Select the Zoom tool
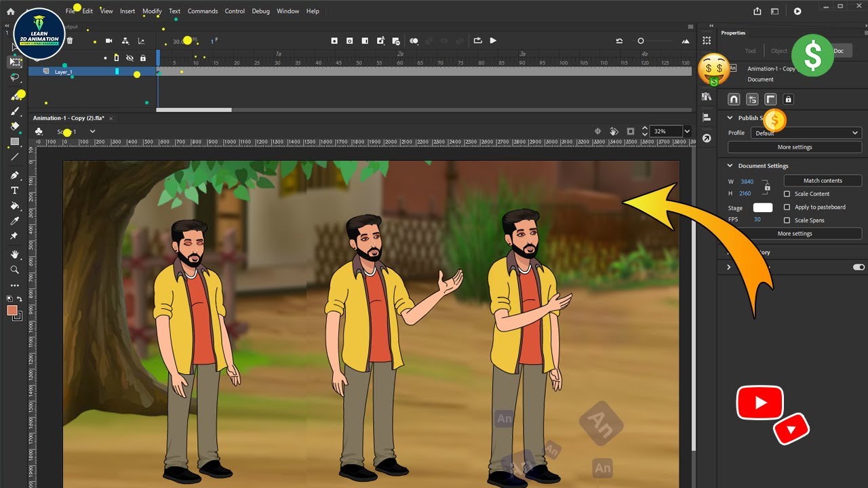Screen dimensions: 868x488 [x=14, y=270]
